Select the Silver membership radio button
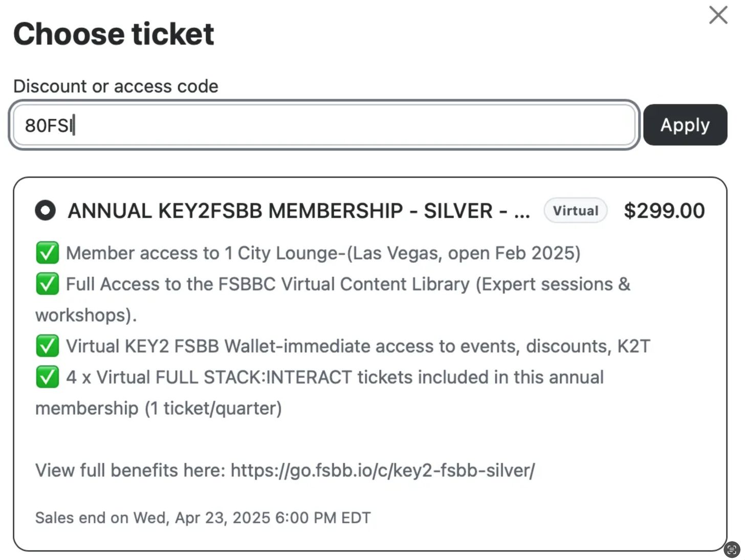Viewport: 745px width, 560px height. coord(45,210)
